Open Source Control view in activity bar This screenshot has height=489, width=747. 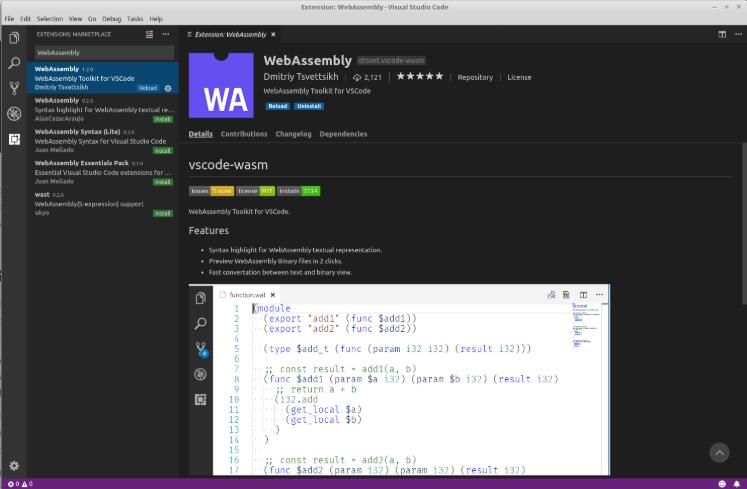(14, 88)
